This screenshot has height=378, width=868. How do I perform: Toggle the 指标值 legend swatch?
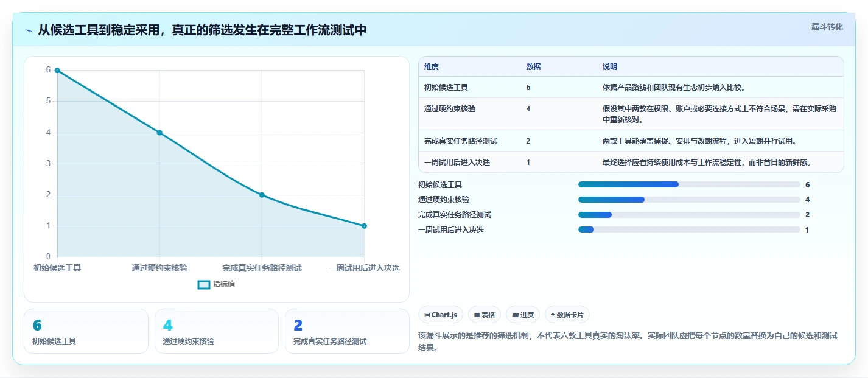(204, 284)
